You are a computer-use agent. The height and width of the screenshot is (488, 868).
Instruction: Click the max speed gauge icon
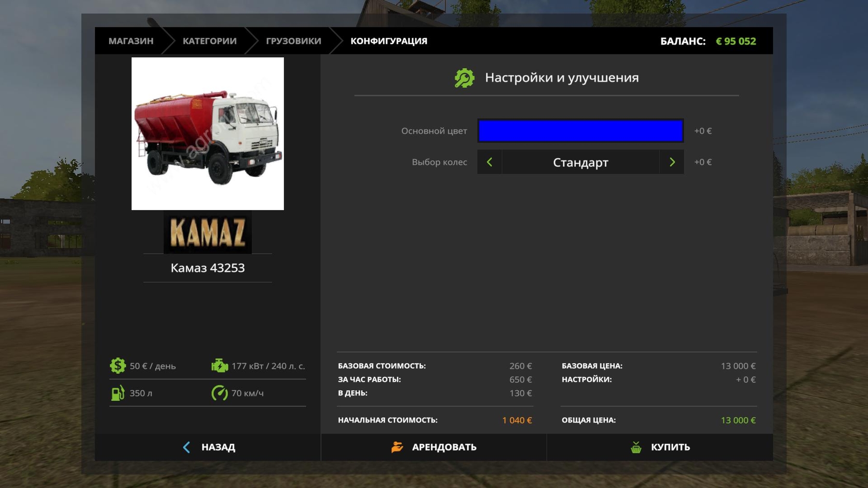point(219,393)
